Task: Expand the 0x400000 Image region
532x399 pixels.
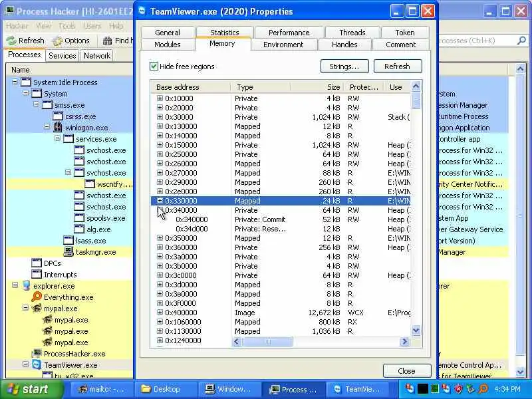Action: point(160,313)
